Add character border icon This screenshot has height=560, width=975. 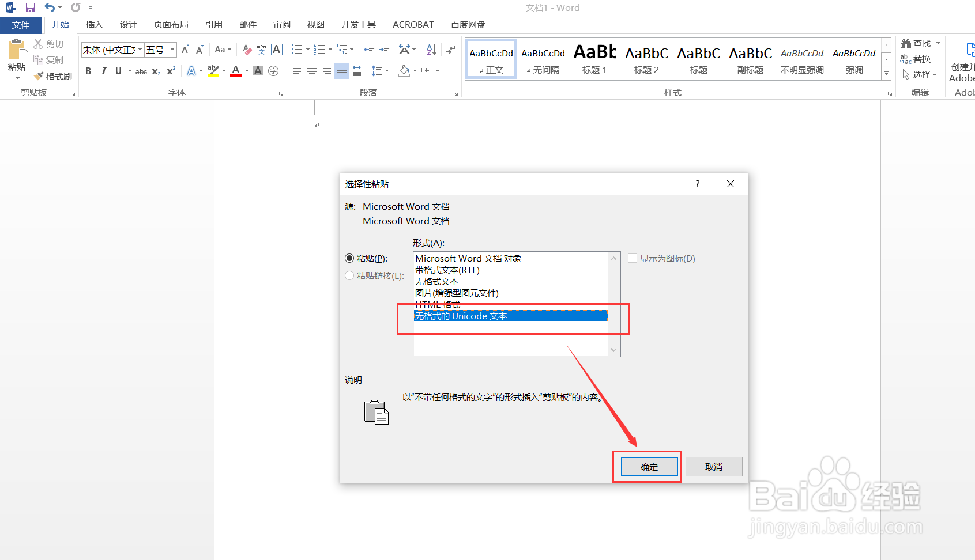pos(277,50)
